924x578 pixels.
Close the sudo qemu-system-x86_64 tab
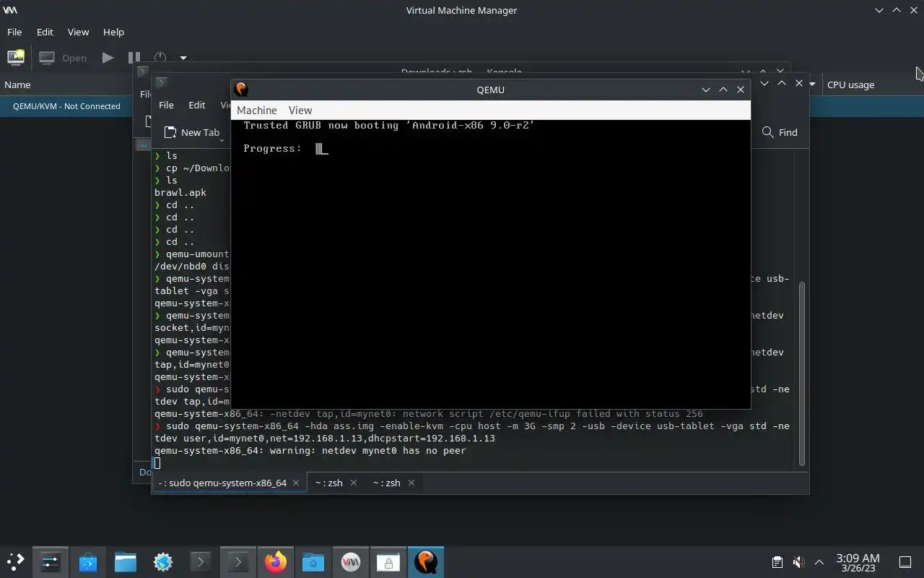point(296,483)
